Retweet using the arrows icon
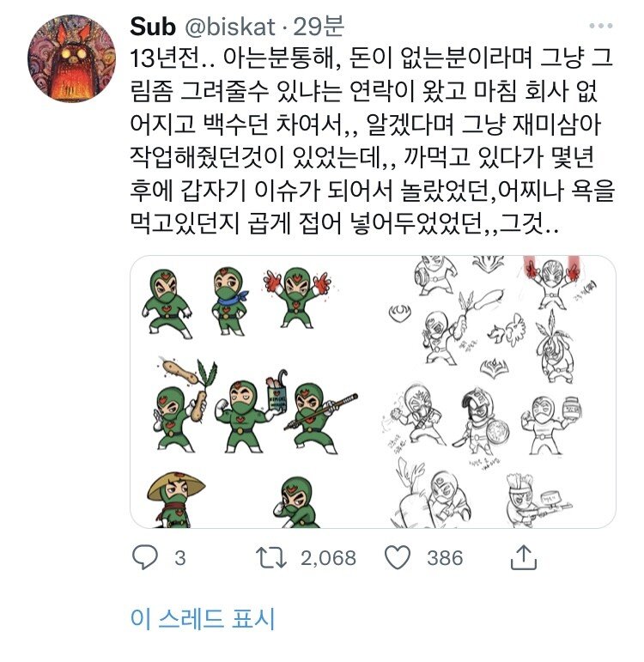Screen dimensions: 644x662 tap(271, 558)
